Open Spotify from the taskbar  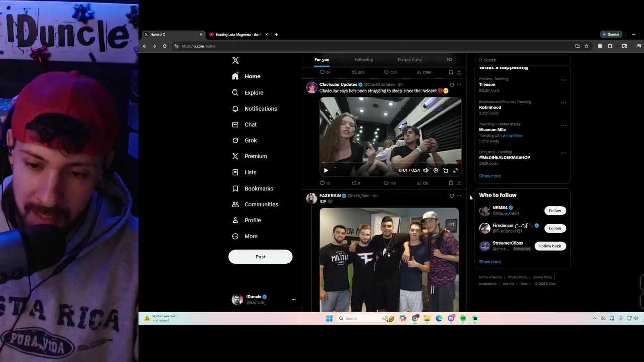coord(463,318)
